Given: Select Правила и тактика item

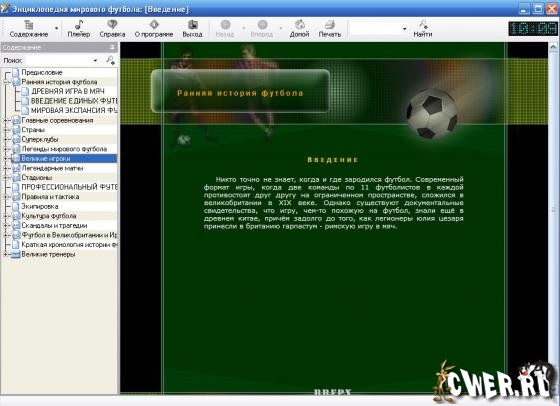Looking at the screenshot, I should click(x=50, y=197).
